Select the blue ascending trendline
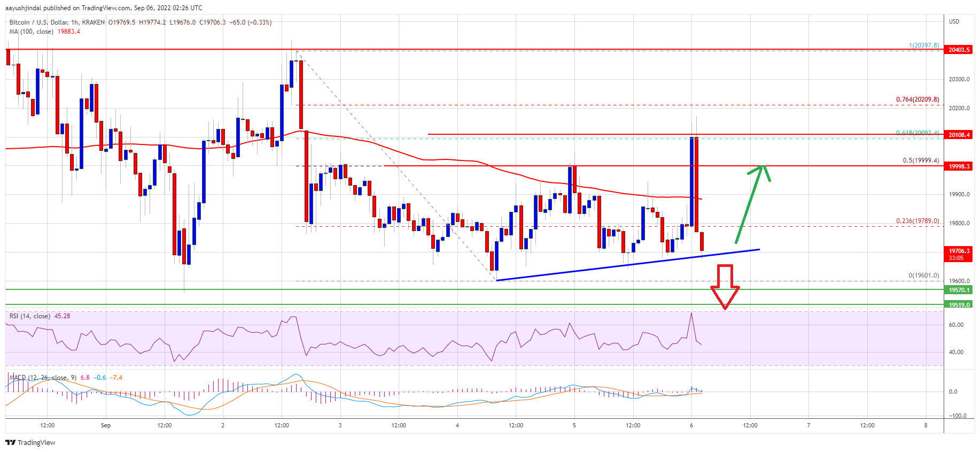The image size is (980, 452). coord(627,265)
